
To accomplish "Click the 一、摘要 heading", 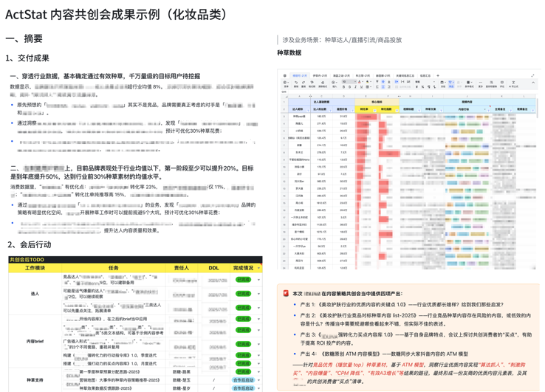I will [24, 38].
